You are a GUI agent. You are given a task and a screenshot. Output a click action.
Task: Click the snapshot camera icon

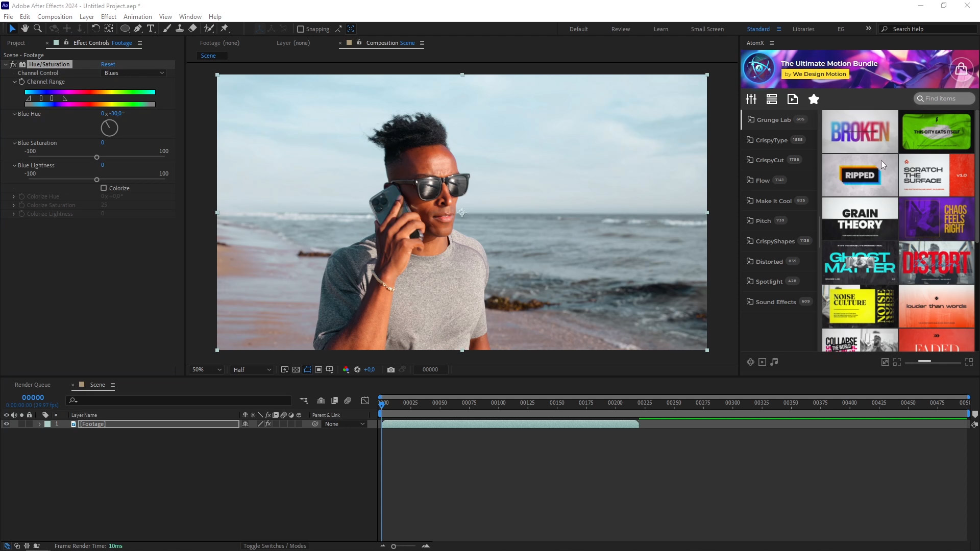pyautogui.click(x=391, y=369)
